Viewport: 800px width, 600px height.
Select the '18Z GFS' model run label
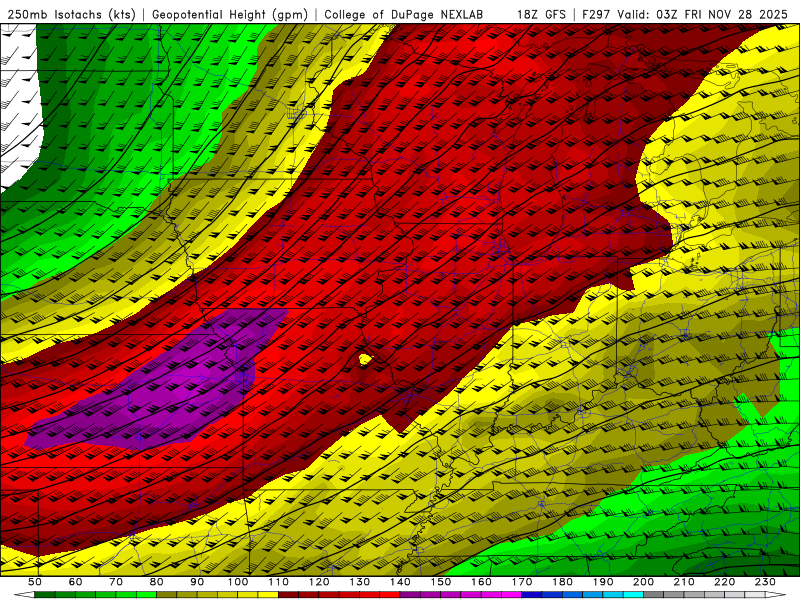coord(541,15)
